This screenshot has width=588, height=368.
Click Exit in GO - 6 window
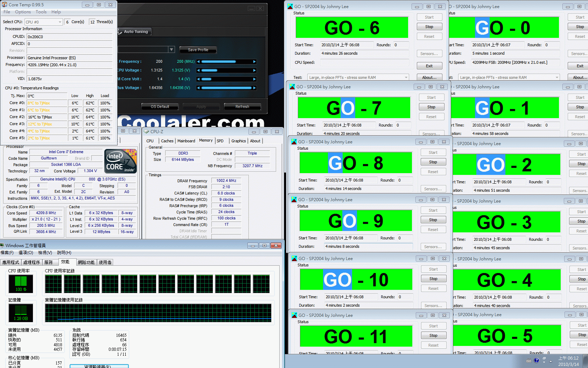429,66
